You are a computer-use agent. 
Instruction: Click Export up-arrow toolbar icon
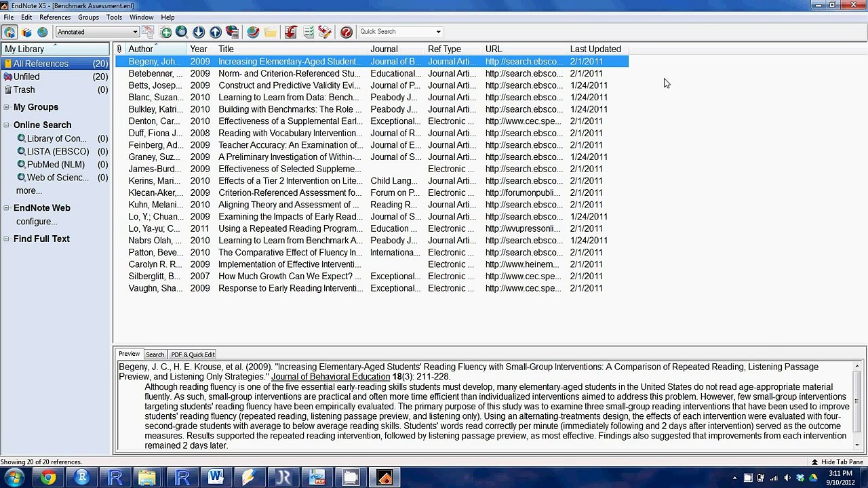(x=216, y=32)
